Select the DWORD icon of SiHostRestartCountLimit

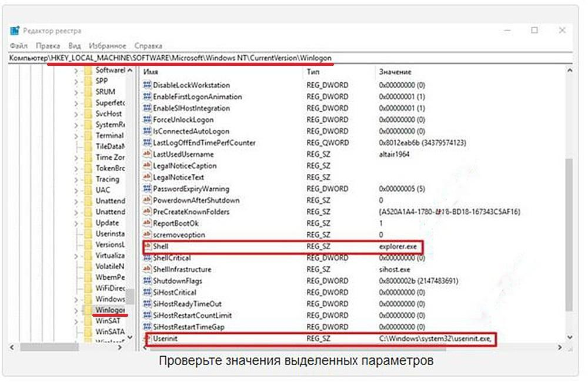[147, 315]
